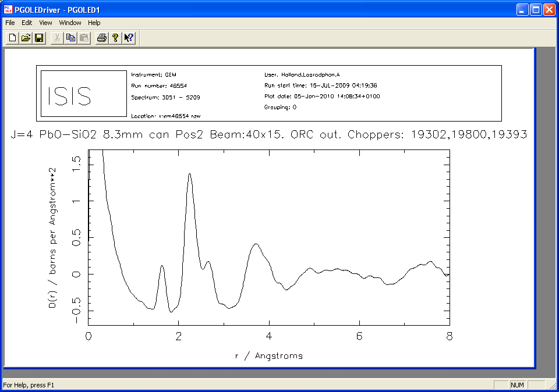Print the plot with the printer icon
This screenshot has height=392, width=559.
102,38
